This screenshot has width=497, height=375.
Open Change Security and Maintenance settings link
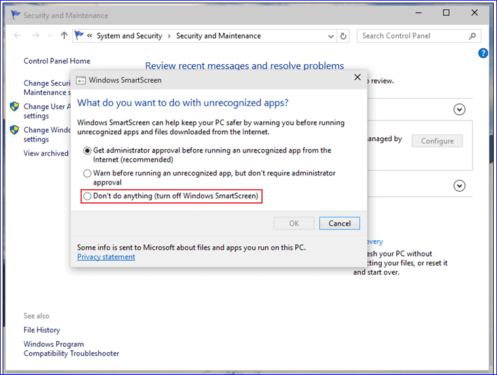pyautogui.click(x=47, y=88)
